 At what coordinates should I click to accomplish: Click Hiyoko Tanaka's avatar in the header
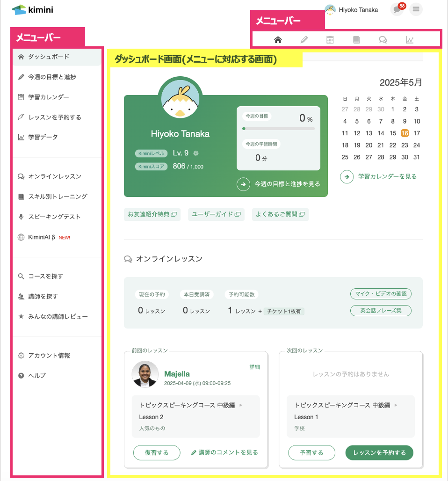click(330, 10)
